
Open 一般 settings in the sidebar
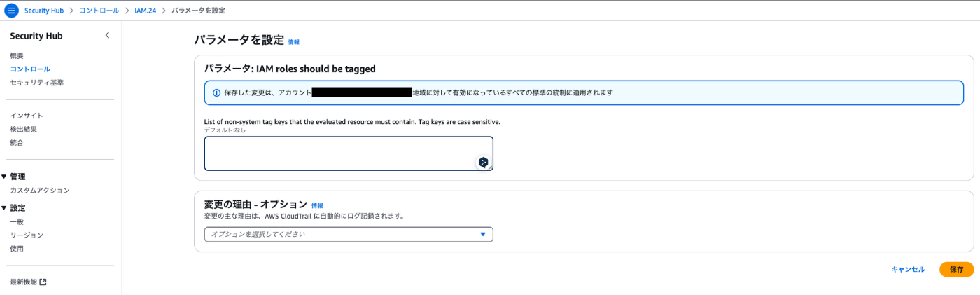tap(17, 221)
